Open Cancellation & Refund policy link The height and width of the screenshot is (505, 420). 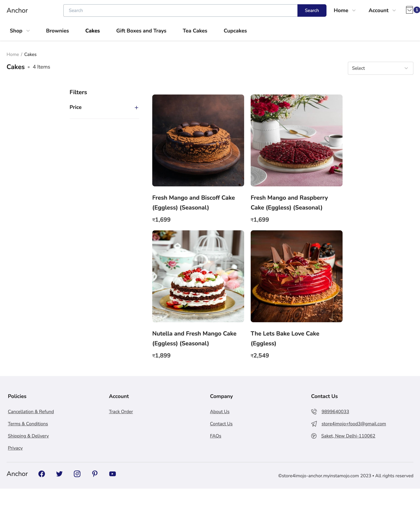point(31,411)
